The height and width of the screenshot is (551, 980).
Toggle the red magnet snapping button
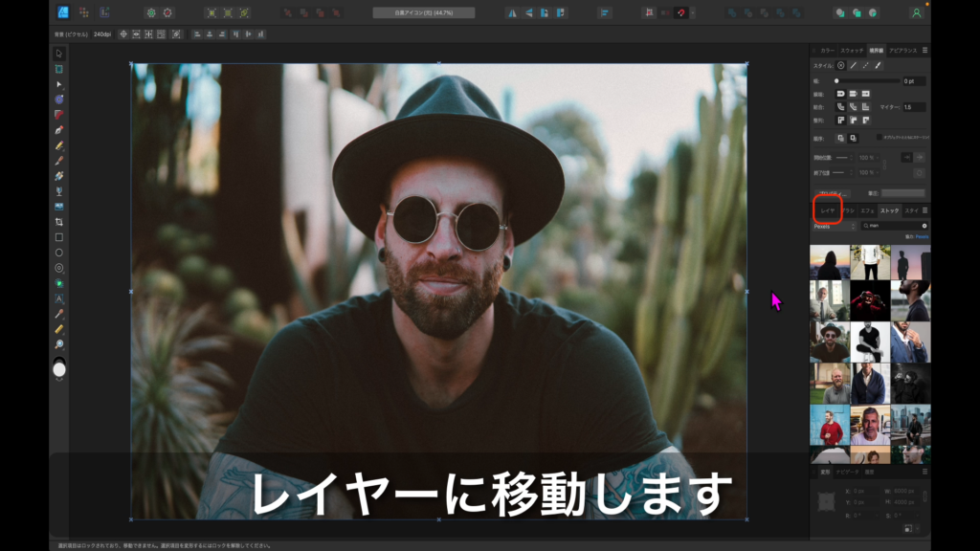click(x=681, y=12)
